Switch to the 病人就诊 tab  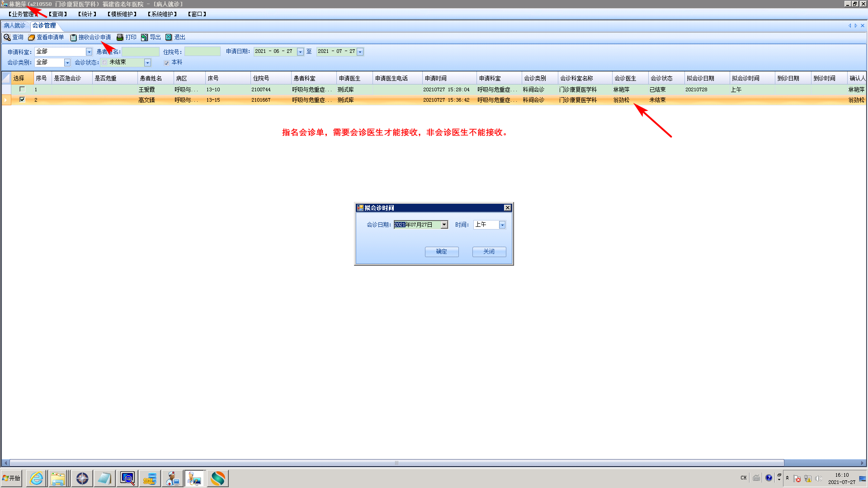14,26
